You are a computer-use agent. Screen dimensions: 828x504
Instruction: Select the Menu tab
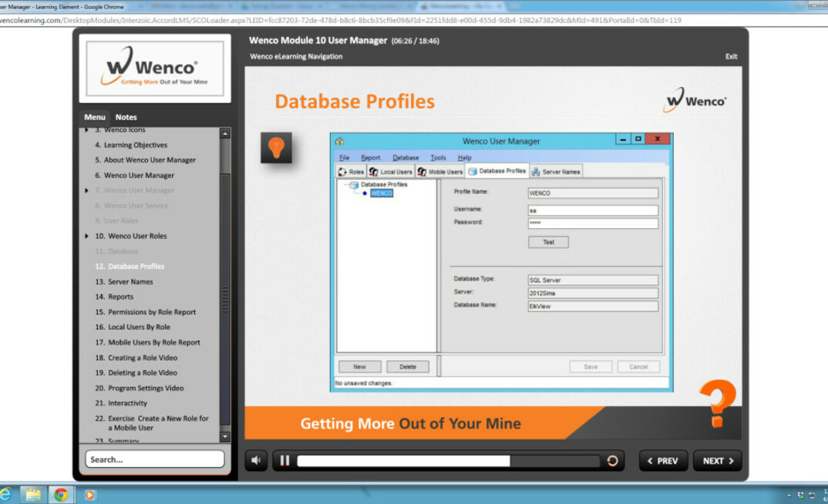[x=95, y=117]
